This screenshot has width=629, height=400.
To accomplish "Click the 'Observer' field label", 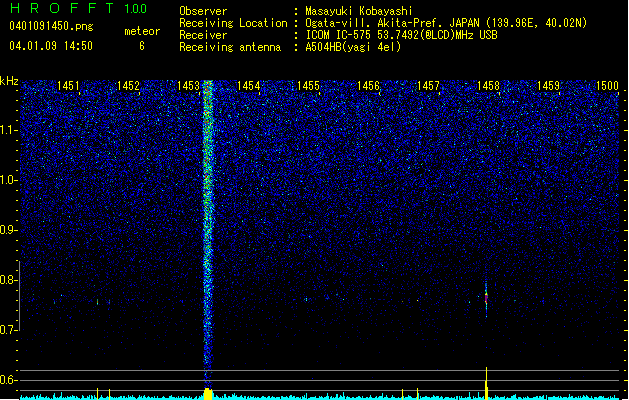I will [x=203, y=11].
